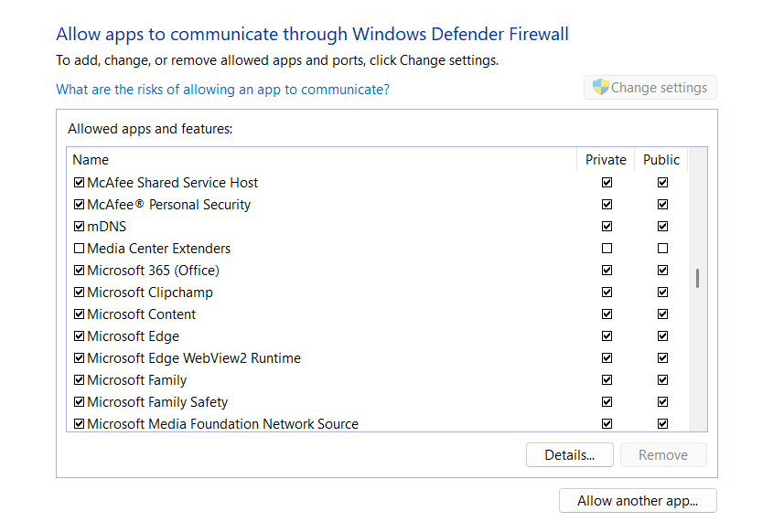The width and height of the screenshot is (784, 532).
Task: Check Public box for Media Center Extenders
Action: click(662, 249)
